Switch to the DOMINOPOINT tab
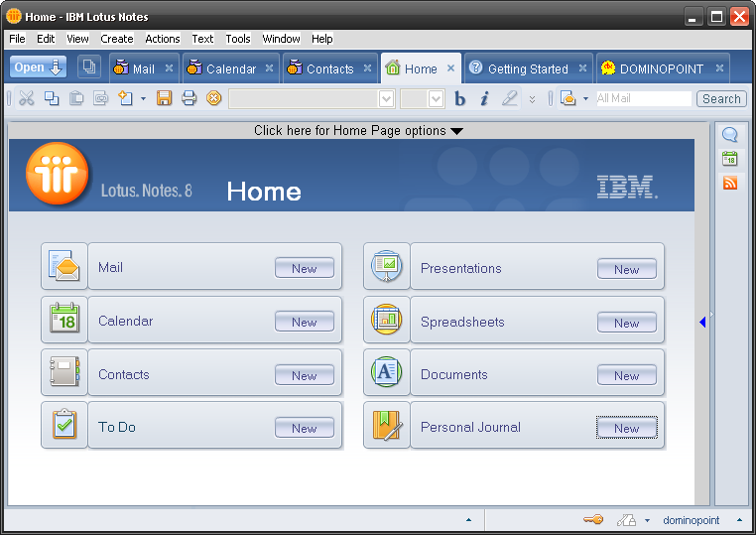 coord(662,68)
